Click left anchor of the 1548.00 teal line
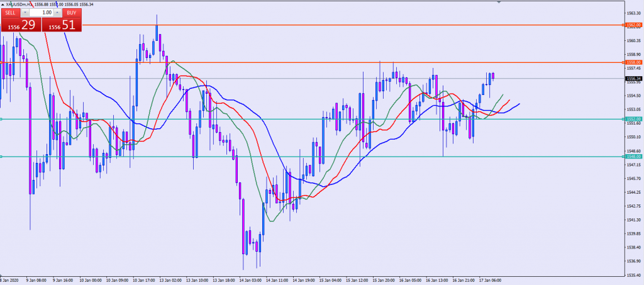Image resolution: width=644 pixels, height=285 pixels. [x=1, y=157]
